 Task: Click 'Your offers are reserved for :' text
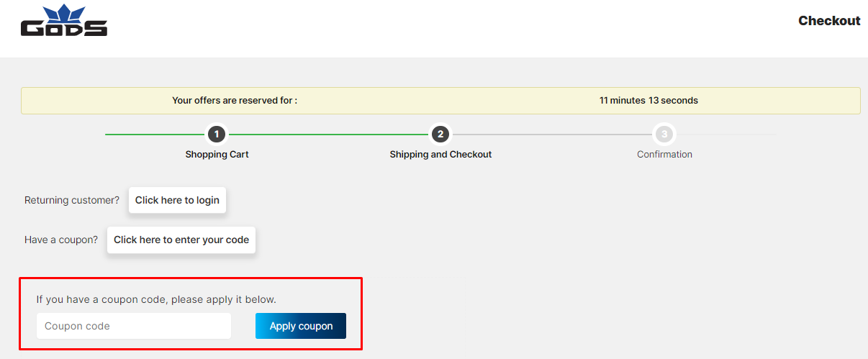point(235,101)
